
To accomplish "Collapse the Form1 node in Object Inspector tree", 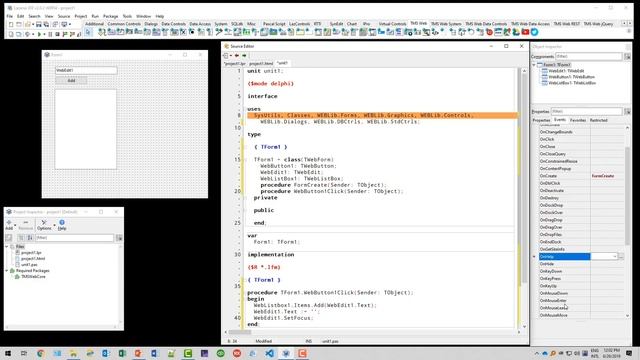I will pos(534,65).
